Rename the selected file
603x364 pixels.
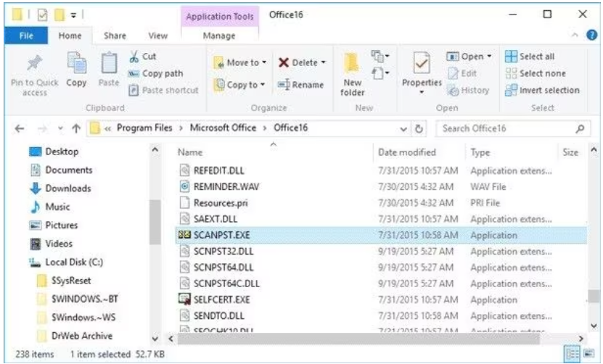tap(300, 85)
